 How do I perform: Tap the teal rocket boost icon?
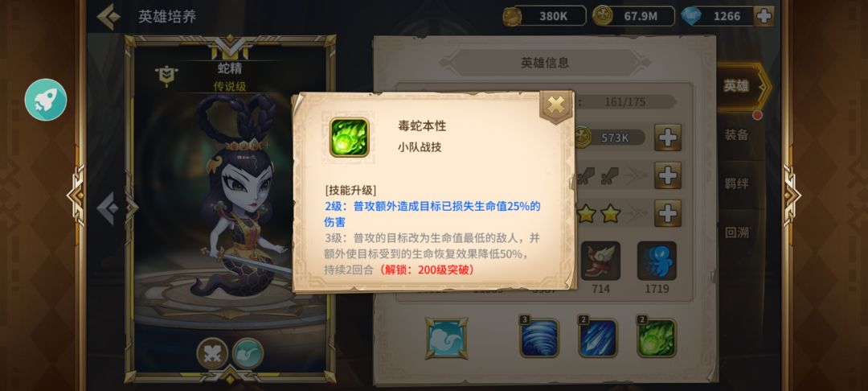[45, 100]
